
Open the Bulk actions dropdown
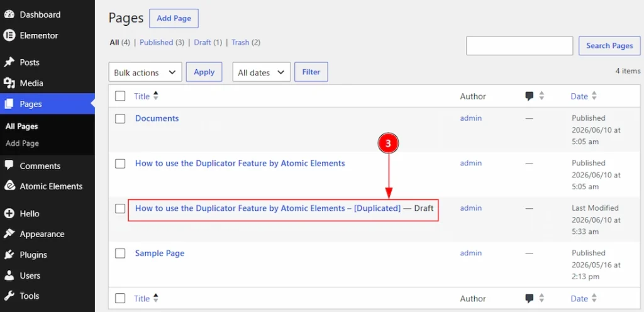pyautogui.click(x=145, y=72)
